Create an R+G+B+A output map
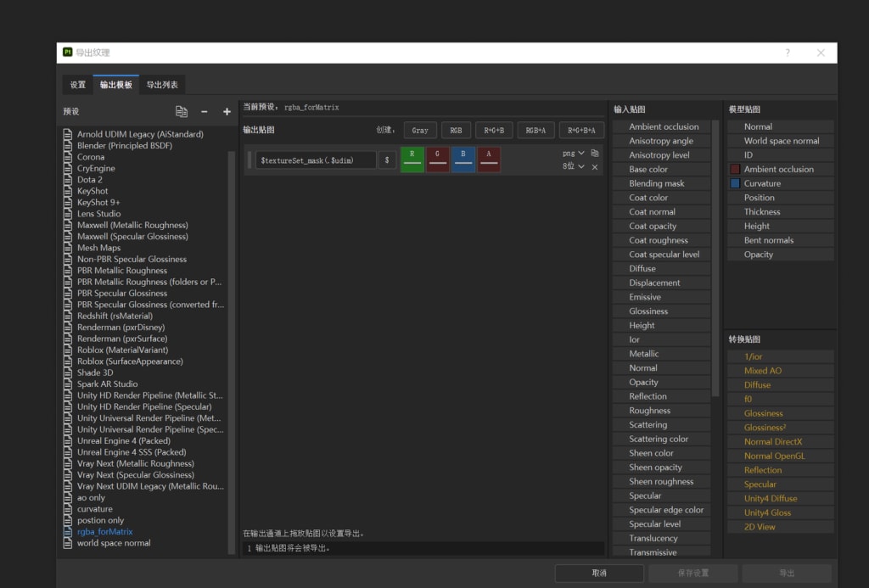Image resolution: width=869 pixels, height=588 pixels. (x=581, y=130)
